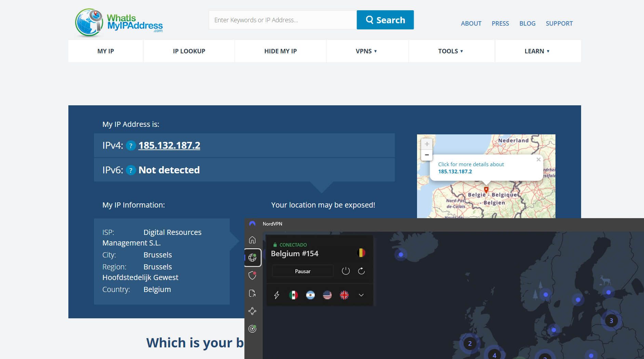
Task: Click the 'My IP Address is:' label
Action: [131, 124]
